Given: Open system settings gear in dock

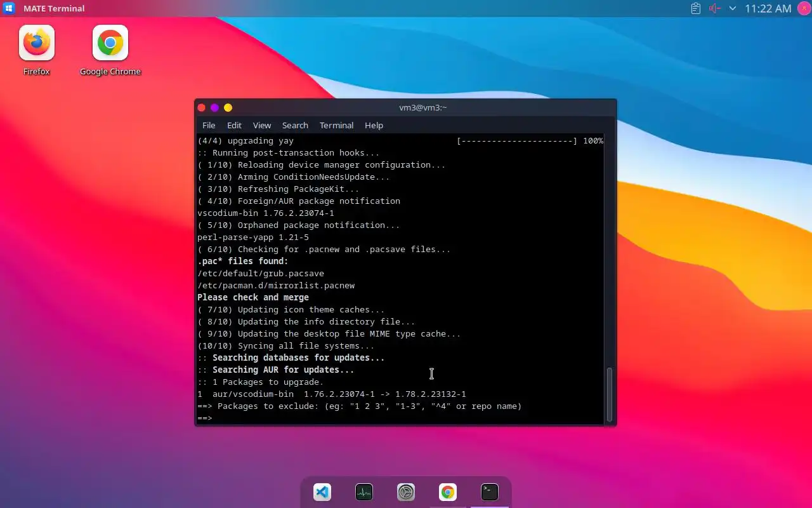Looking at the screenshot, I should pos(406,492).
